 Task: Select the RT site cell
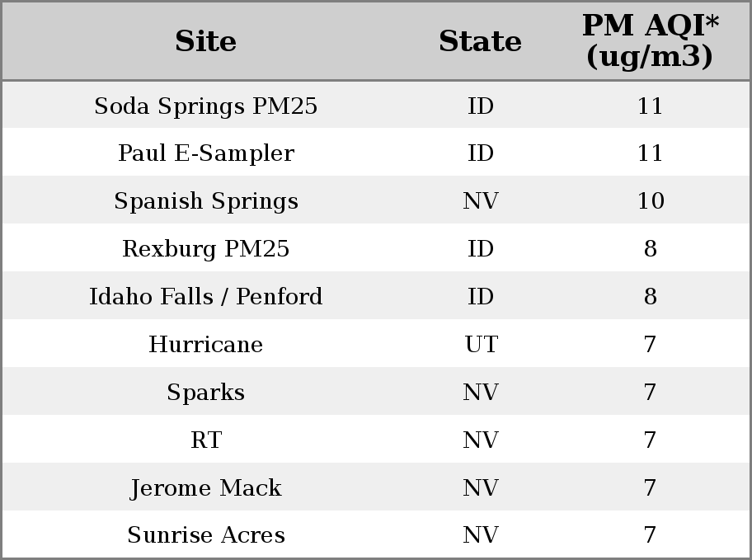206,440
